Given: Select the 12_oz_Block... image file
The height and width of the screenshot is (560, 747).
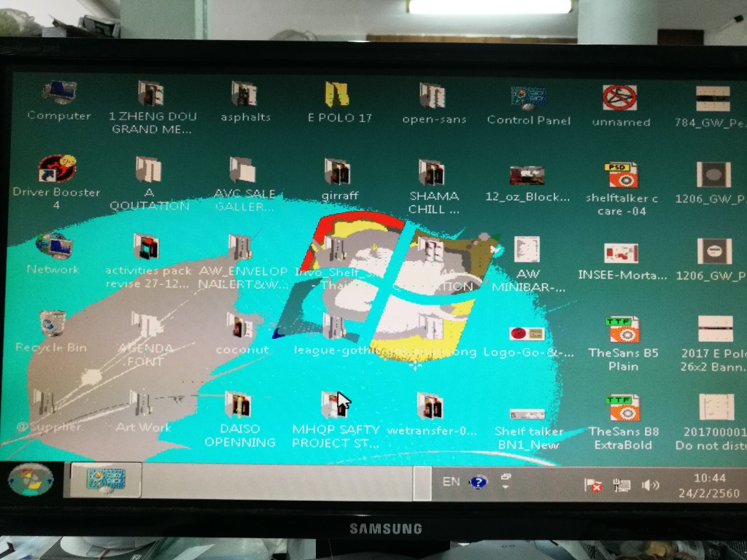Looking at the screenshot, I should click(527, 176).
